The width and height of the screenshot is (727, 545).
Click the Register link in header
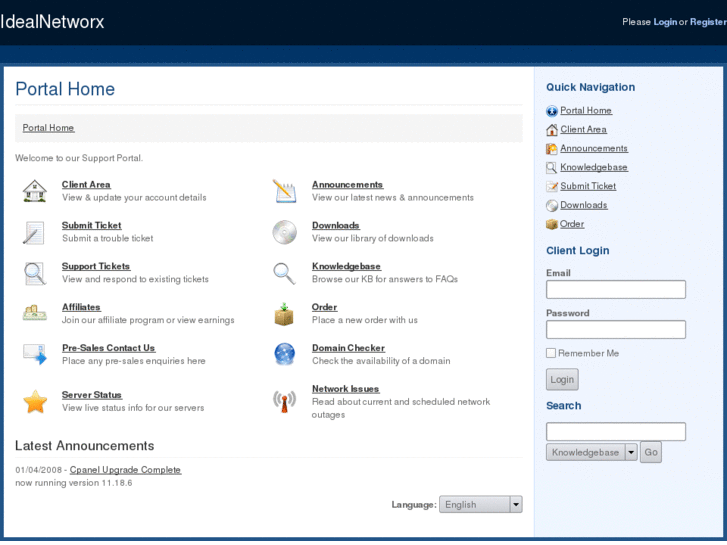708,22
